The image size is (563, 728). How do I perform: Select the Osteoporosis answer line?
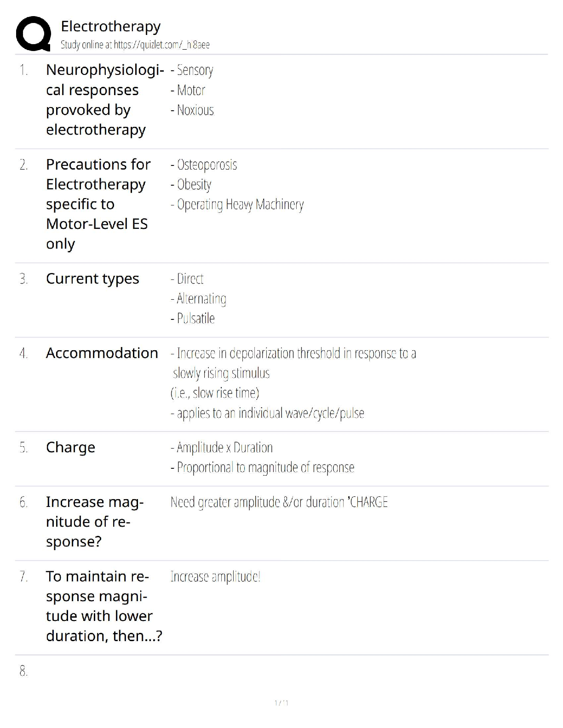204,165
